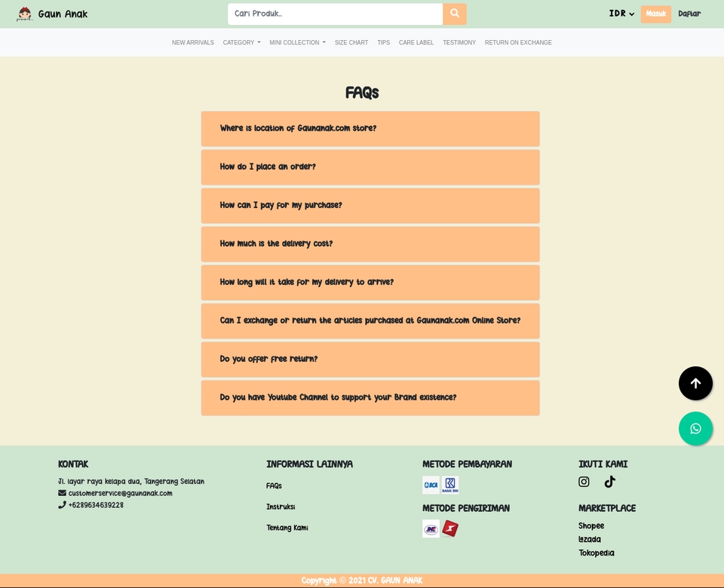
Task: Open the TikTok icon under Ikuti Kami
Action: [x=609, y=482]
